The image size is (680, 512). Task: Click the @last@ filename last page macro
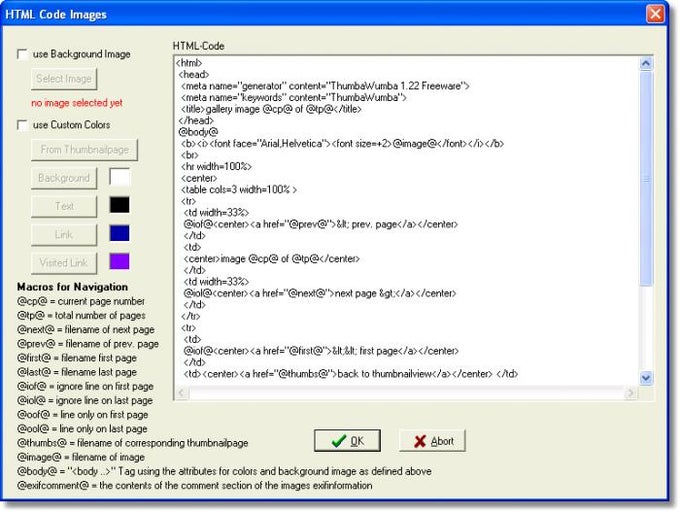point(77,372)
